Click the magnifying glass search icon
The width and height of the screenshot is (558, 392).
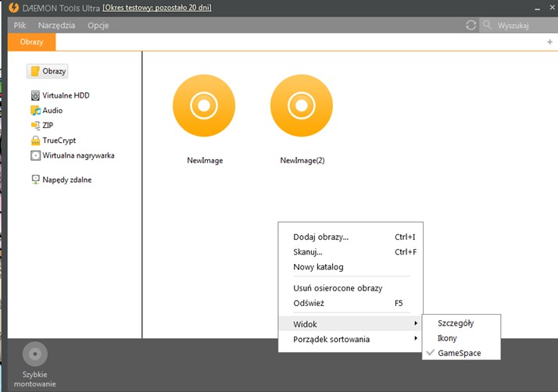487,25
